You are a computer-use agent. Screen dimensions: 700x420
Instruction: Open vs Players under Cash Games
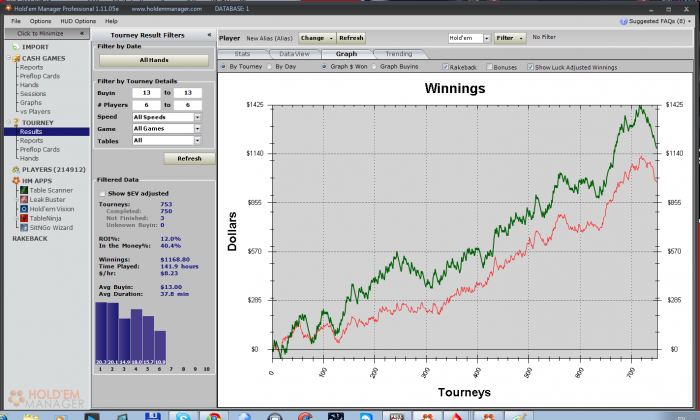35,112
